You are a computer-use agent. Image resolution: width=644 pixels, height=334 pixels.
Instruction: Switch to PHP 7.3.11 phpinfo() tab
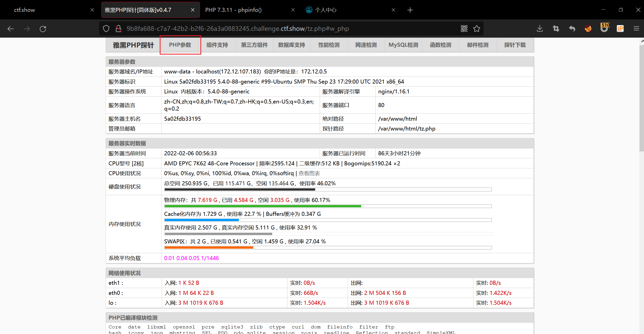[233, 10]
